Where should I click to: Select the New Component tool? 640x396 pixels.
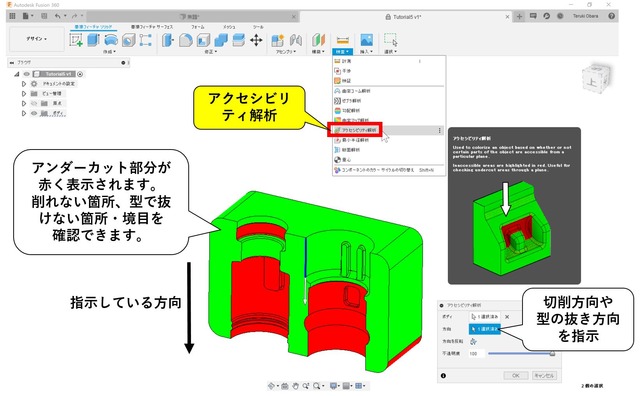278,40
